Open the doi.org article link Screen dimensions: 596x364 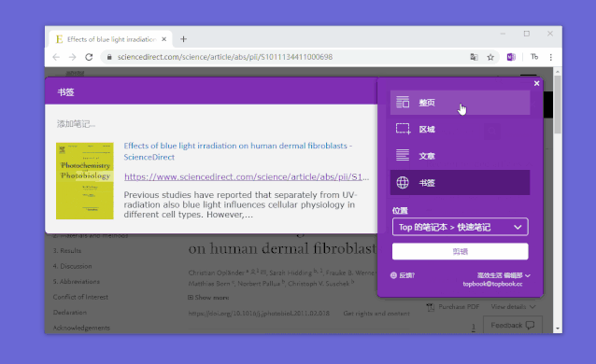(259, 314)
